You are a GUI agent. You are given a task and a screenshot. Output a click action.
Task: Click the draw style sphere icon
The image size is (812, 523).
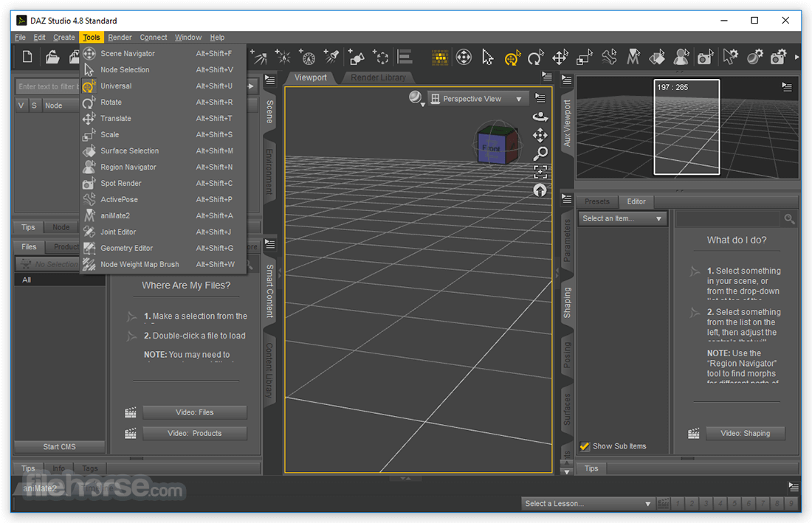coord(416,98)
